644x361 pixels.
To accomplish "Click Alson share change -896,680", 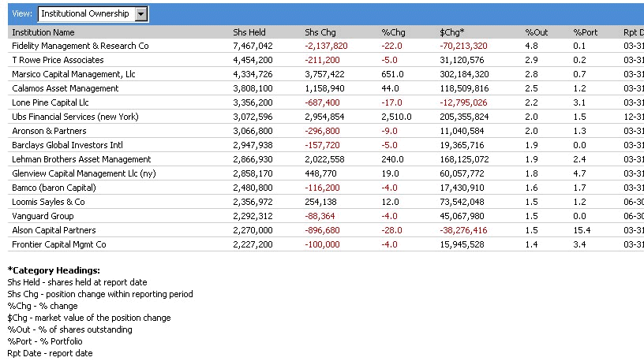I will pos(322,230).
